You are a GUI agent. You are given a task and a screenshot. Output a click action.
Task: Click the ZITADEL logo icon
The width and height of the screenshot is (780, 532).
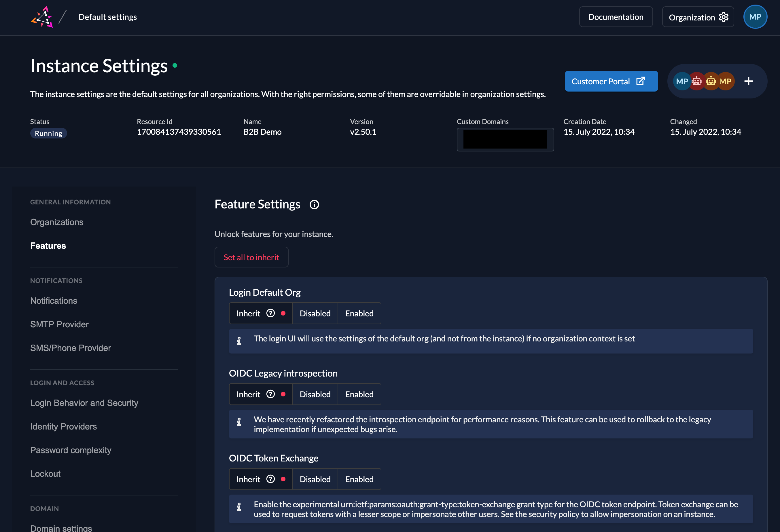(42, 17)
